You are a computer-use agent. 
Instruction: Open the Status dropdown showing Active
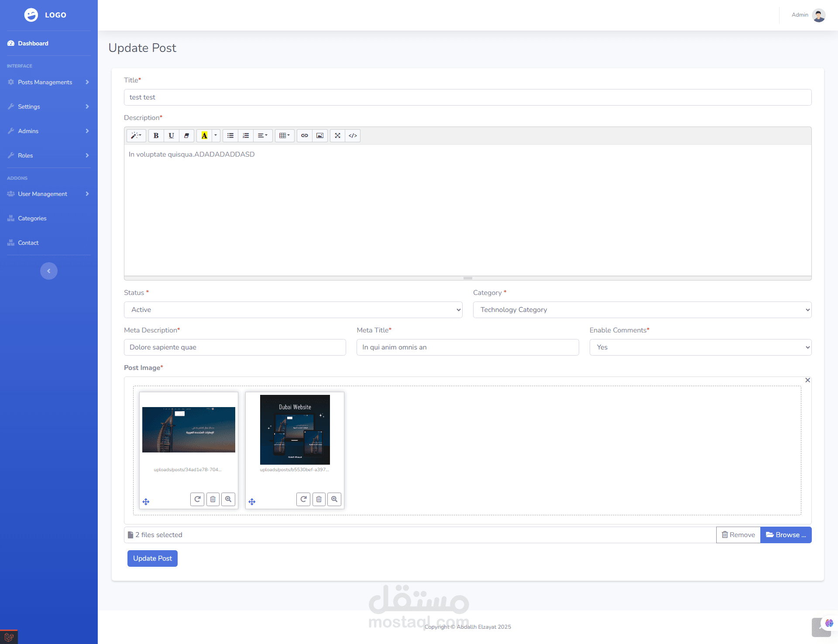pyautogui.click(x=293, y=310)
